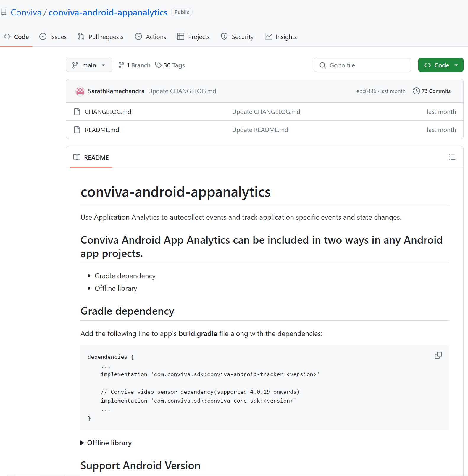Screen dimensions: 468x476
Task: Open the main branch dropdown
Action: (89, 65)
